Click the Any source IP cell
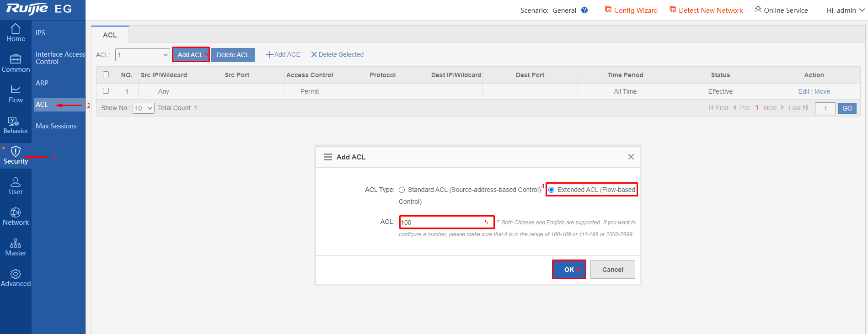The height and width of the screenshot is (334, 868). click(x=164, y=91)
